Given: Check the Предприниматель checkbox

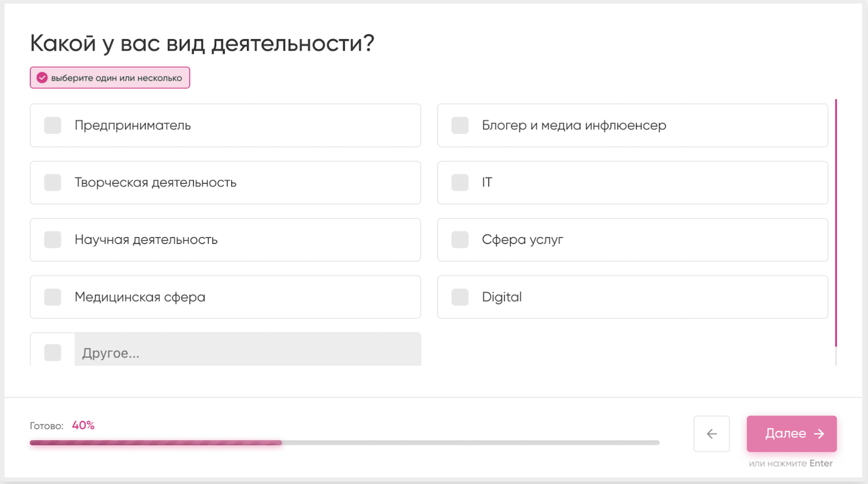Looking at the screenshot, I should point(52,125).
